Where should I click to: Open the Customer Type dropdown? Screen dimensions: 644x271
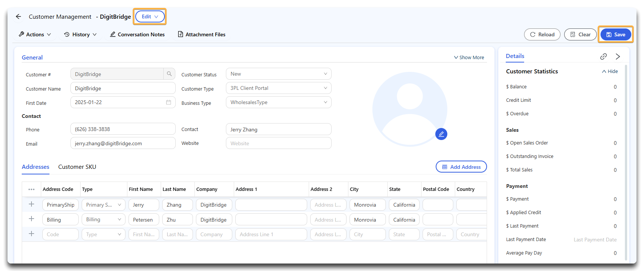pos(279,88)
